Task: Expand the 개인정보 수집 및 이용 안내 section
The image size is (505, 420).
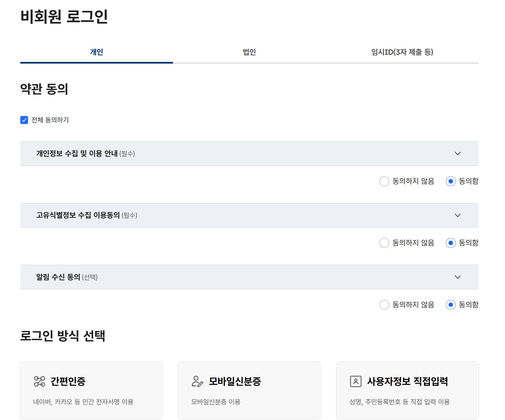Action: coord(458,154)
